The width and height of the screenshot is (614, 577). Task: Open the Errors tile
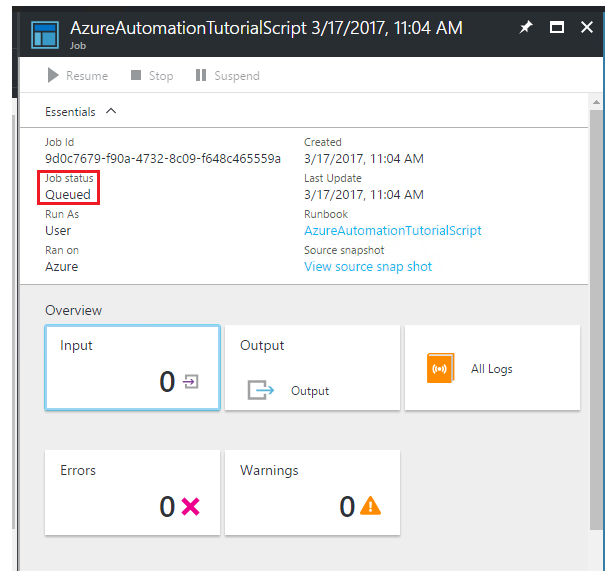pos(132,492)
